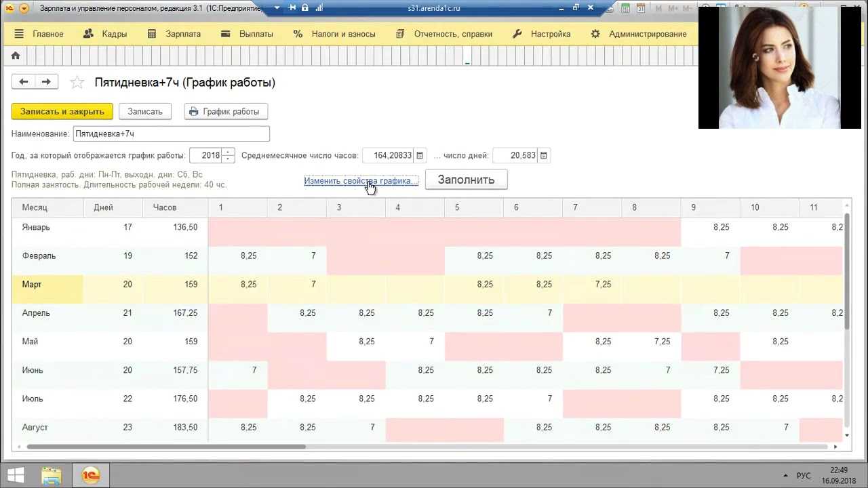Open the calculator icon in title bar

625,9
